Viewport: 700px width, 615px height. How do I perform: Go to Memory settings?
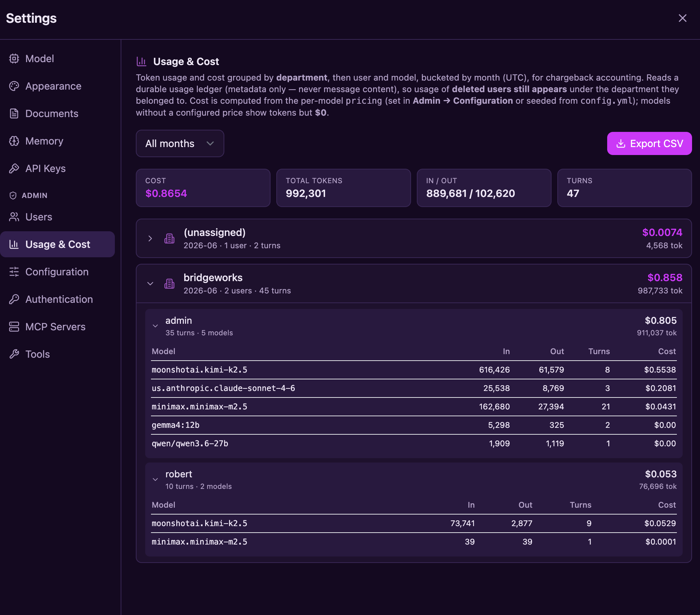tap(57, 141)
